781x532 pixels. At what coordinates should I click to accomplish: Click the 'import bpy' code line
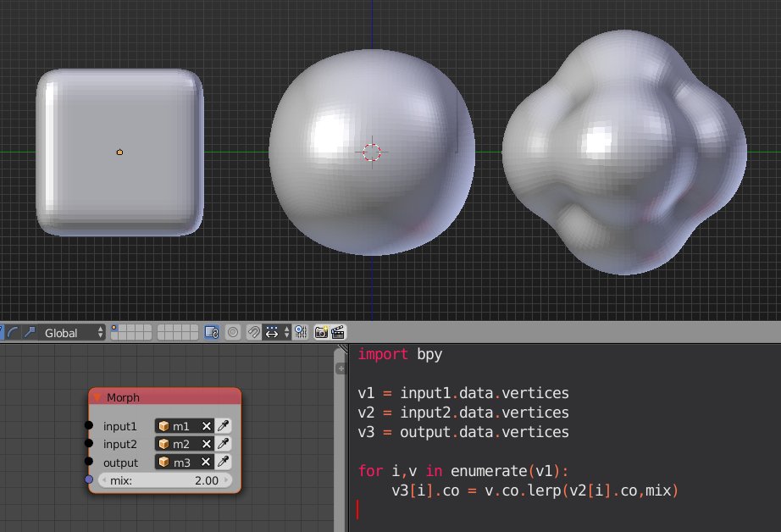tap(400, 354)
